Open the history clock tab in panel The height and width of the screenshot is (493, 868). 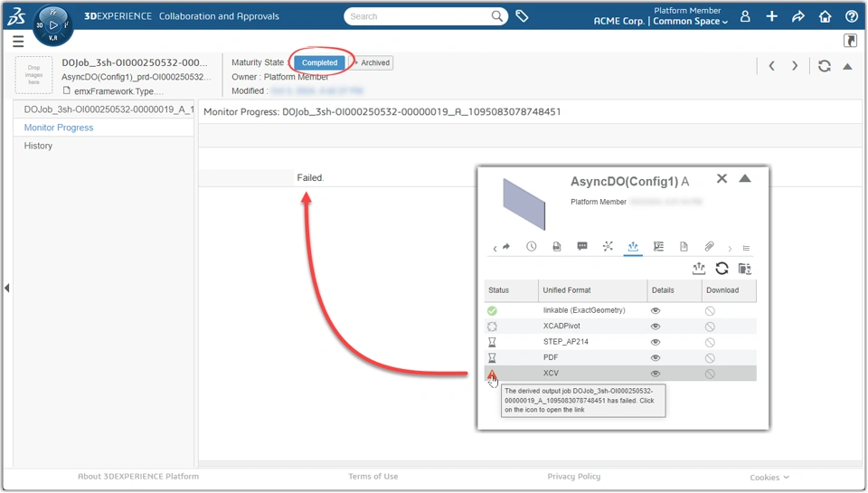pyautogui.click(x=531, y=246)
